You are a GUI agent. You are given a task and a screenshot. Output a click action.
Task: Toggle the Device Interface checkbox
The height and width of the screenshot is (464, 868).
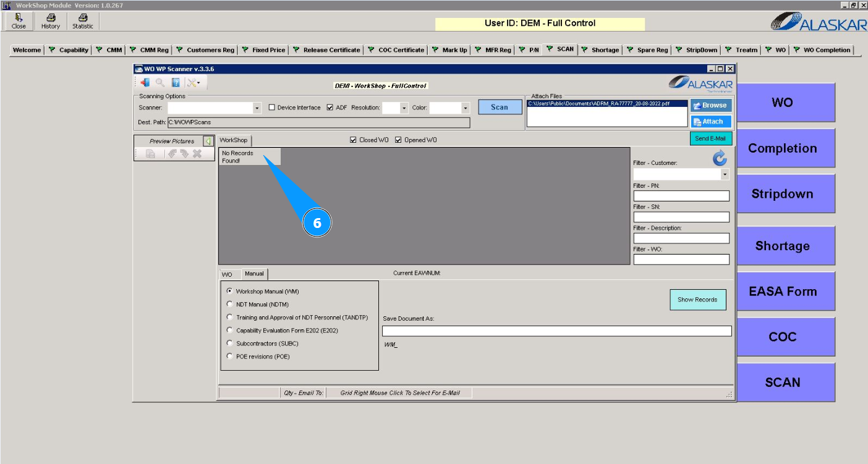(272, 108)
